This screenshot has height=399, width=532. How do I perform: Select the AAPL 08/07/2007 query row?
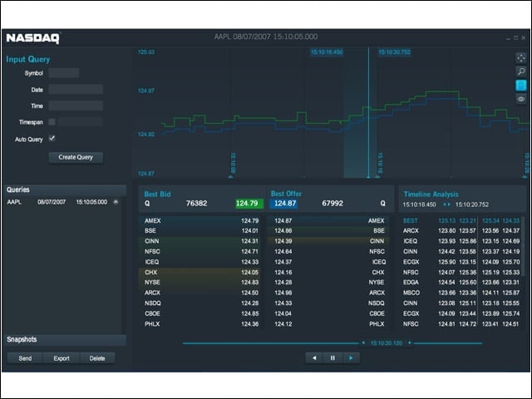[x=63, y=202]
